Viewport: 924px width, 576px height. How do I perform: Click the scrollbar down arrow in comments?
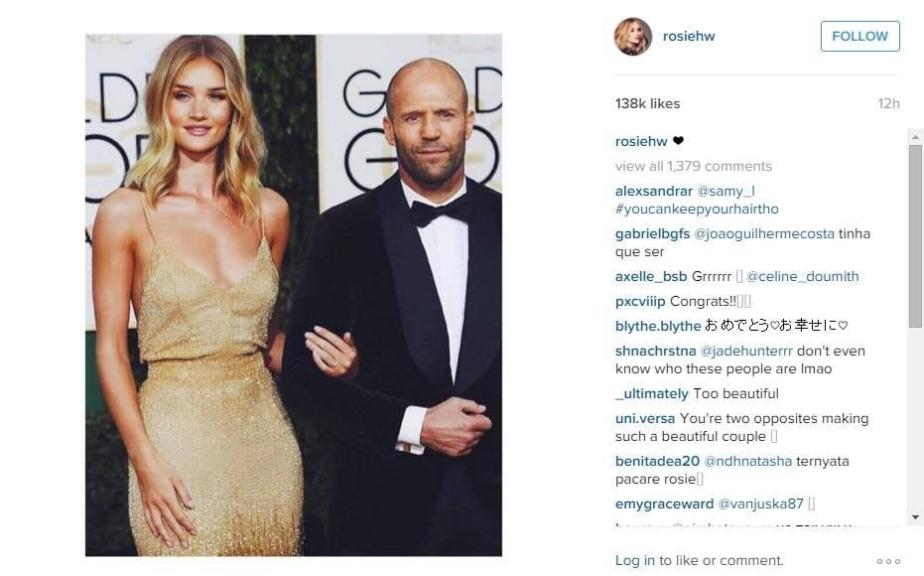(x=915, y=517)
